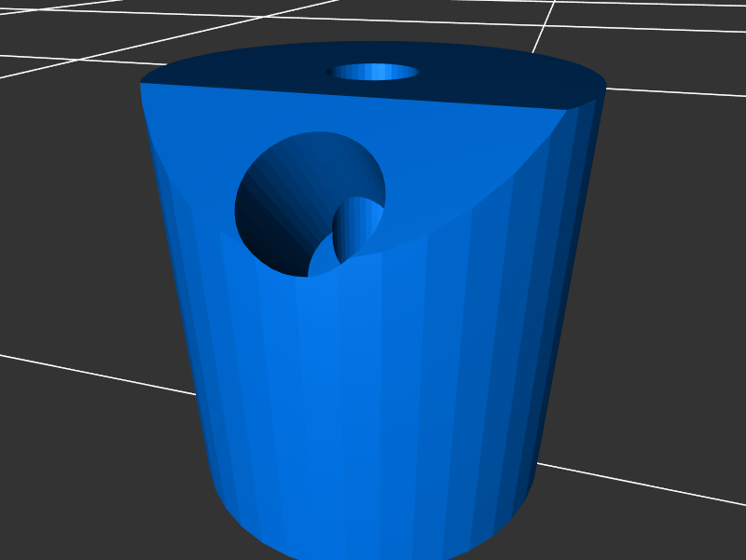This screenshot has height=560, width=746.
Task: Select the back rim of the top face
Action: pyautogui.click(x=373, y=43)
